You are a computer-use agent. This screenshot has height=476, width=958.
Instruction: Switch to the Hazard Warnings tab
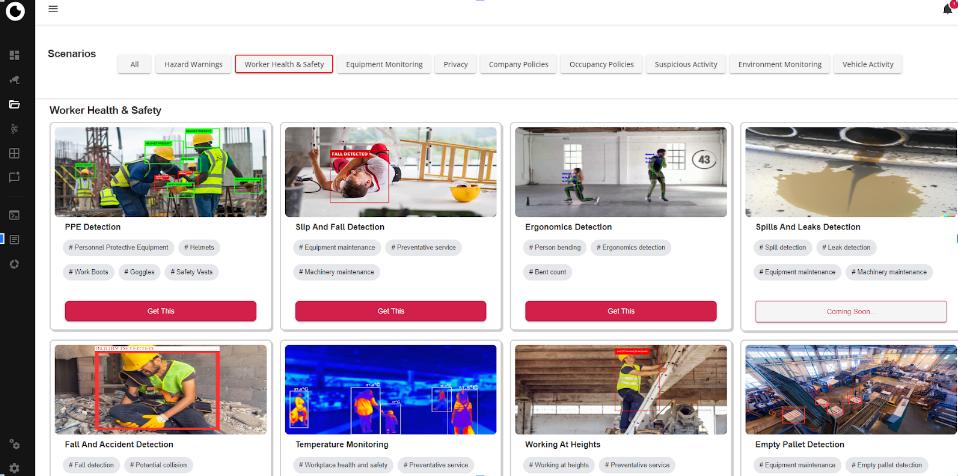[193, 64]
